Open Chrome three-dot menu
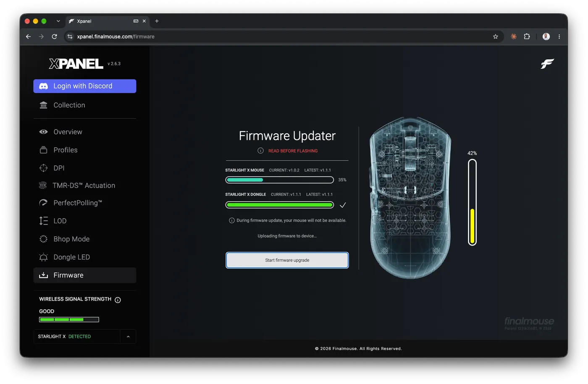This screenshot has width=588, height=384. pos(559,37)
